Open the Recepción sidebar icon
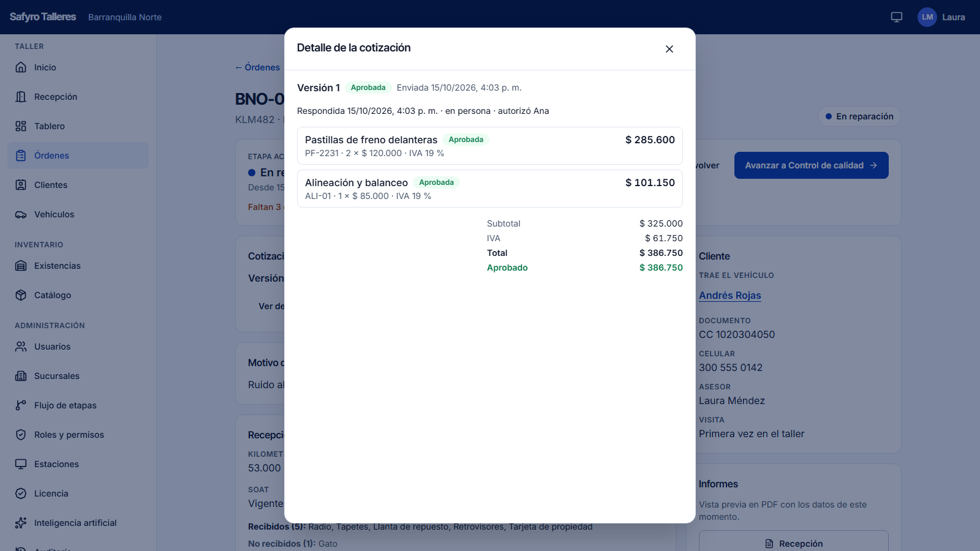Screen dimensions: 980x551 [21, 97]
